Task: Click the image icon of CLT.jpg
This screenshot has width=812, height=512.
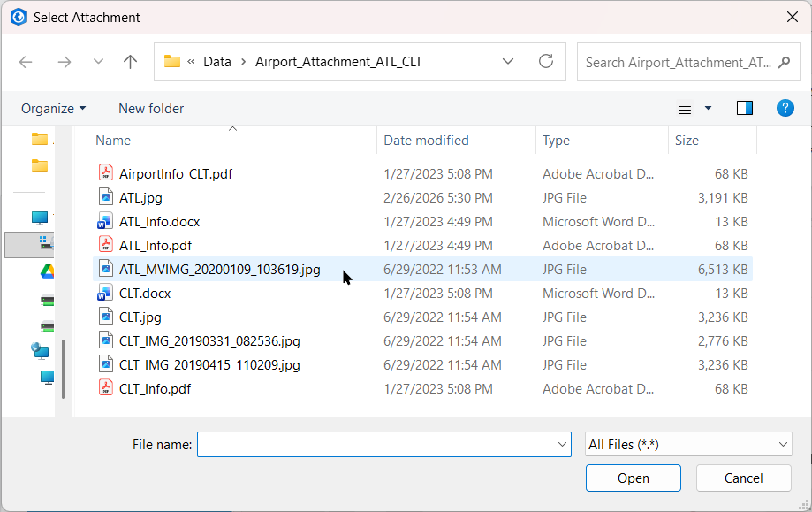Action: [106, 316]
